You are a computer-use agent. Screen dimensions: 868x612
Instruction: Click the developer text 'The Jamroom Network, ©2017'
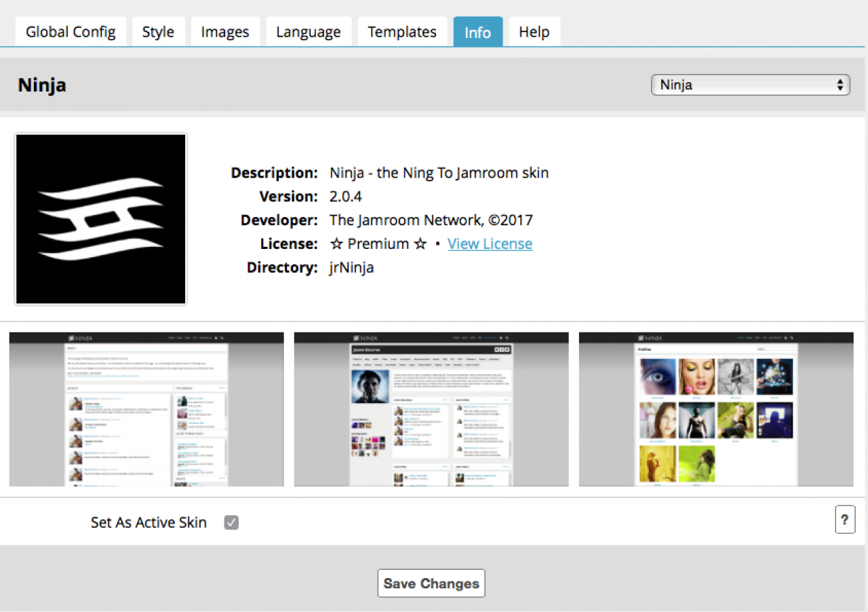[431, 221]
